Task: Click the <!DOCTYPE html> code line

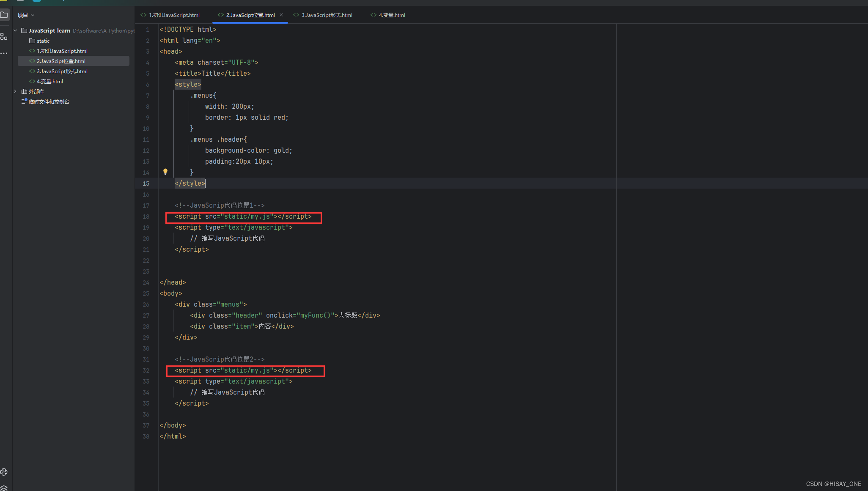Action: pyautogui.click(x=188, y=29)
